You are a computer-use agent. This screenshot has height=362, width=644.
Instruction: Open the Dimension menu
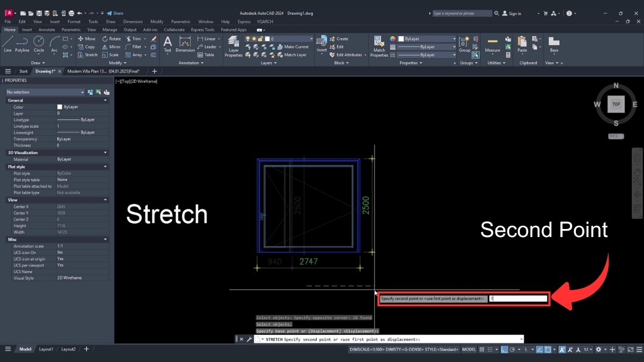point(133,21)
